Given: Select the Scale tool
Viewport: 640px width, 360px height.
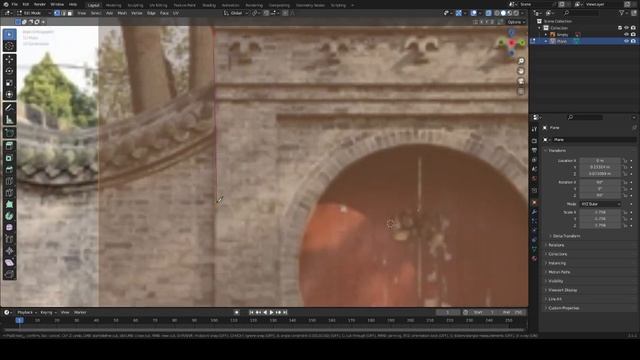Looking at the screenshot, I should [x=9, y=83].
